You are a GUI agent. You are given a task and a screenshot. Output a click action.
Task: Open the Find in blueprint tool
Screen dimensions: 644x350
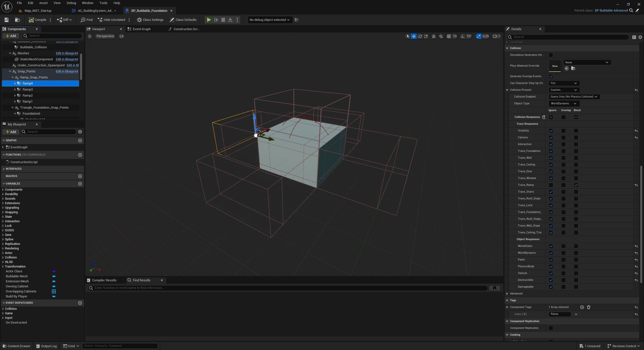point(87,20)
